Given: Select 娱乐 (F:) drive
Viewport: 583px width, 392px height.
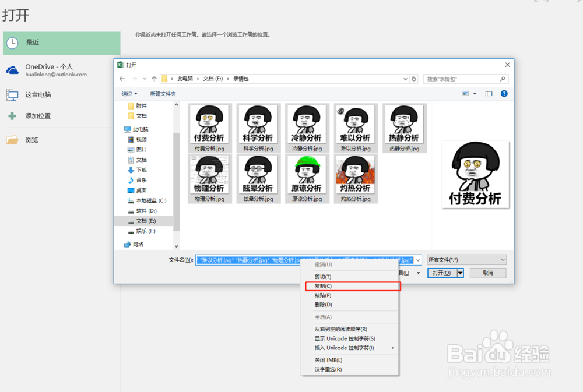Looking at the screenshot, I should tap(142, 231).
